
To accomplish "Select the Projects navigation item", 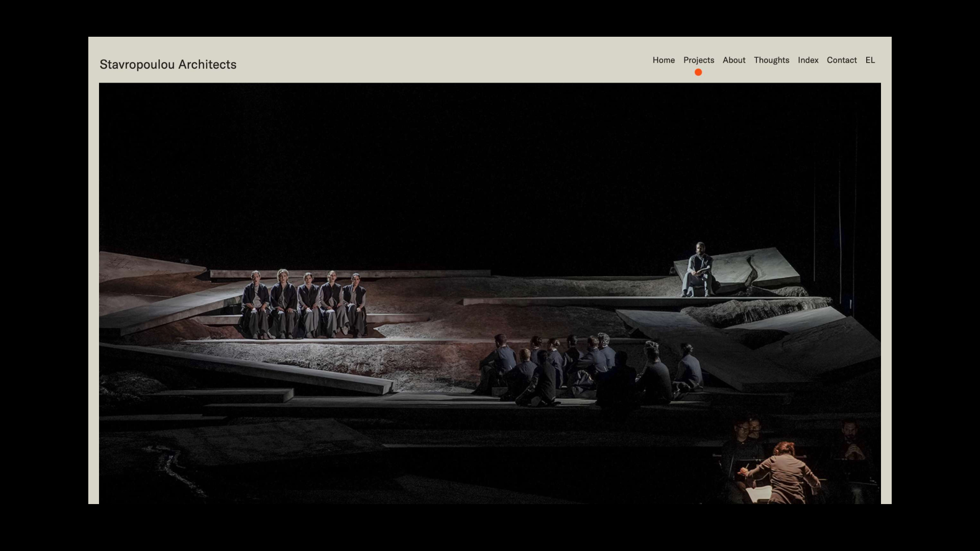I will tap(698, 60).
